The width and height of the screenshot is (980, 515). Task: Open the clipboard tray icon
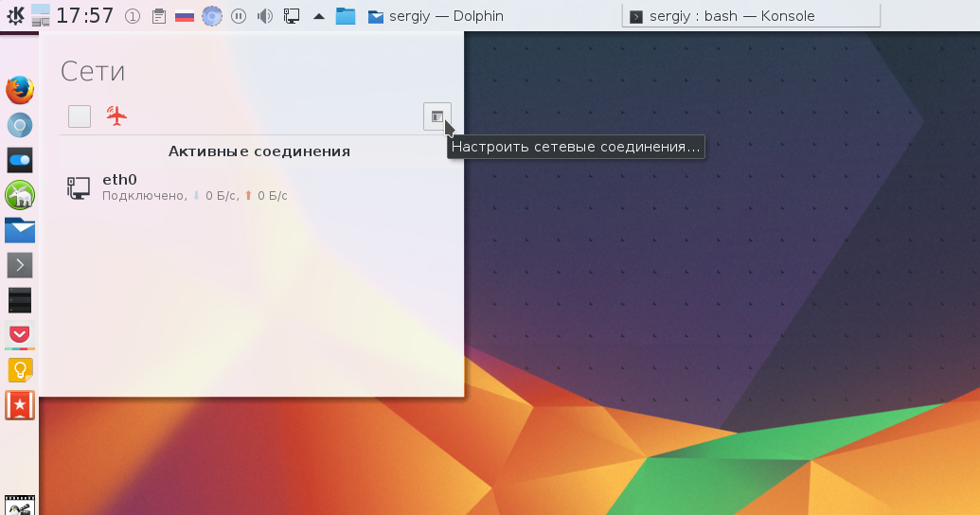[159, 16]
